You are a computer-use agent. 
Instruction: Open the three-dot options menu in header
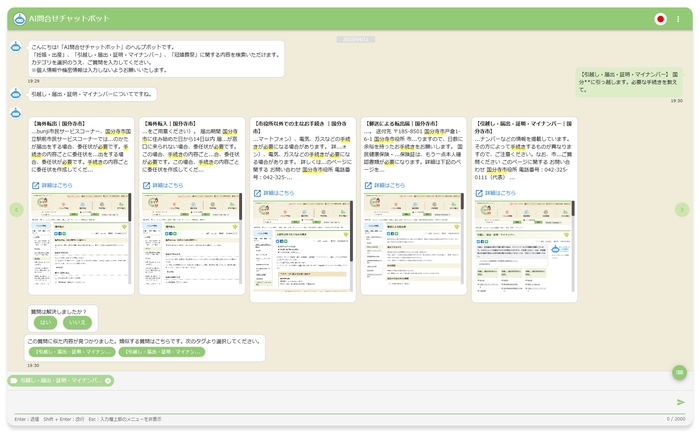coord(677,19)
